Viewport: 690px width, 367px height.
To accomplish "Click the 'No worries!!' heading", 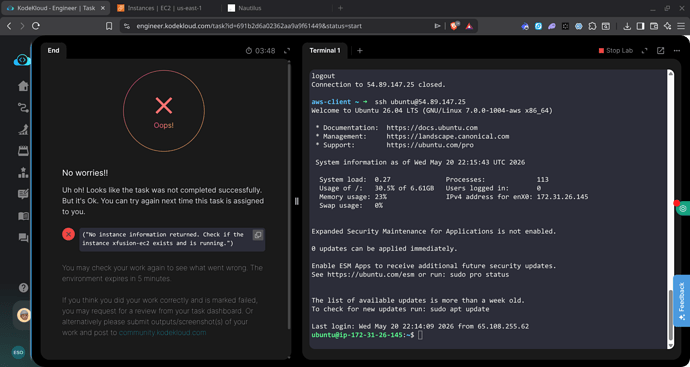I will click(x=85, y=173).
